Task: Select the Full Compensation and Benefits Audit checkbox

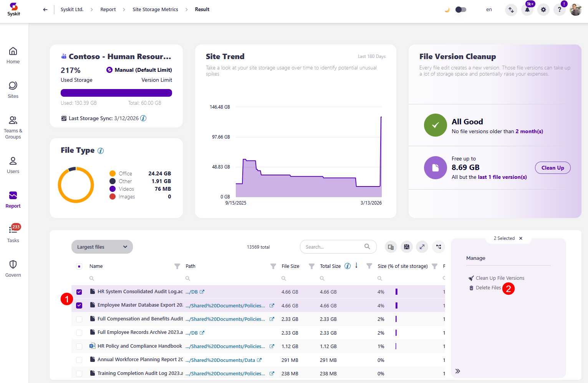Action: tap(79, 319)
